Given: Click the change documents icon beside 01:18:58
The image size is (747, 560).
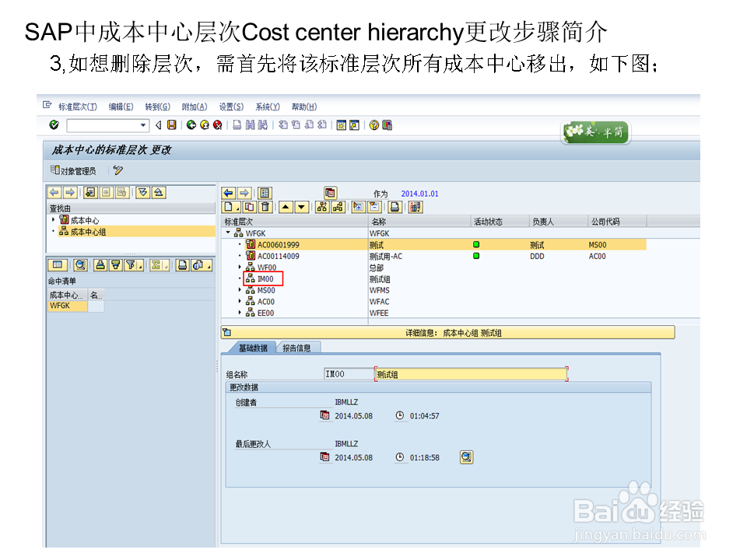Looking at the screenshot, I should point(466,457).
